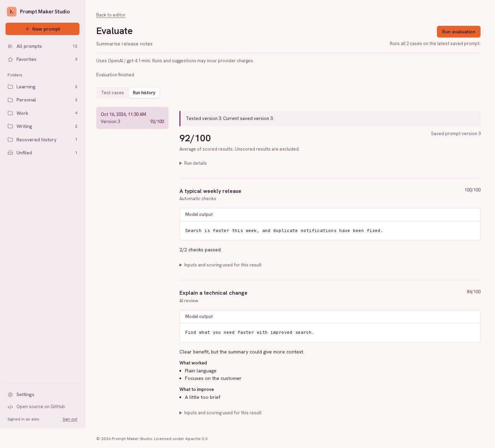Click the Run evaluation button
495x448 pixels.
coord(459,32)
